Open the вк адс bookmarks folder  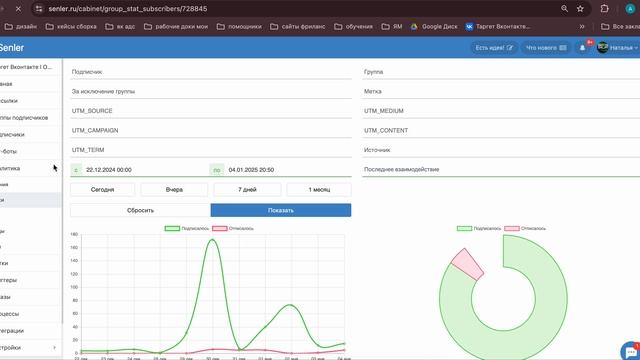click(x=120, y=27)
